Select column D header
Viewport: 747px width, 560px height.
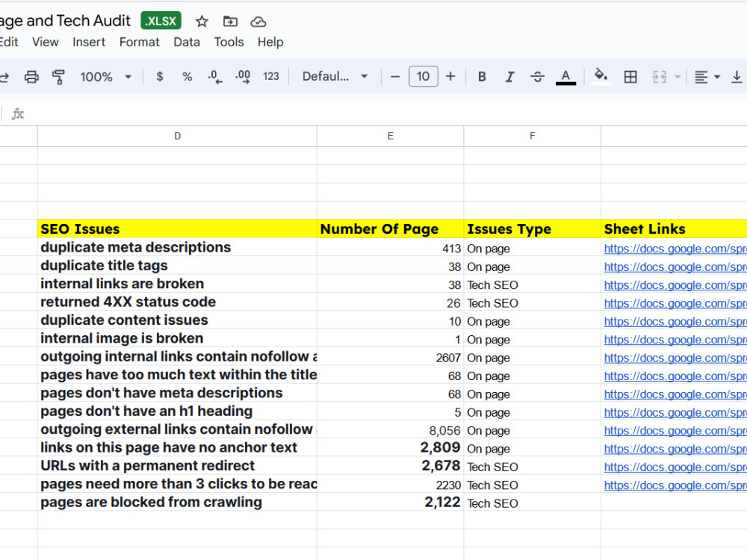(177, 136)
